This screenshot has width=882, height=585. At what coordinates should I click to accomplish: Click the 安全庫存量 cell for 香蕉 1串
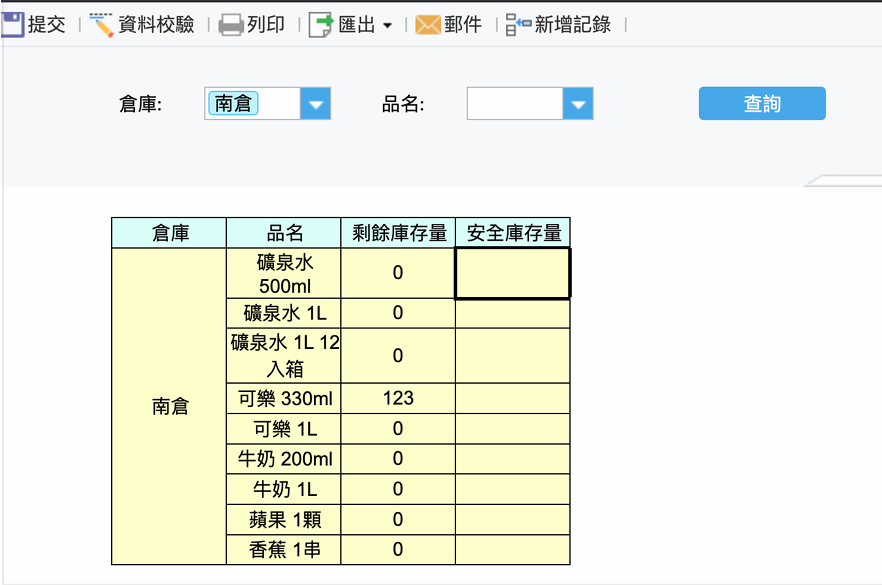(512, 550)
